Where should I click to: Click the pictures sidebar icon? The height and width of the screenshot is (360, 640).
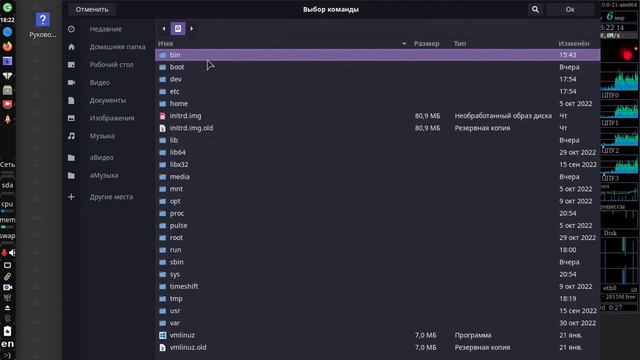[71, 118]
